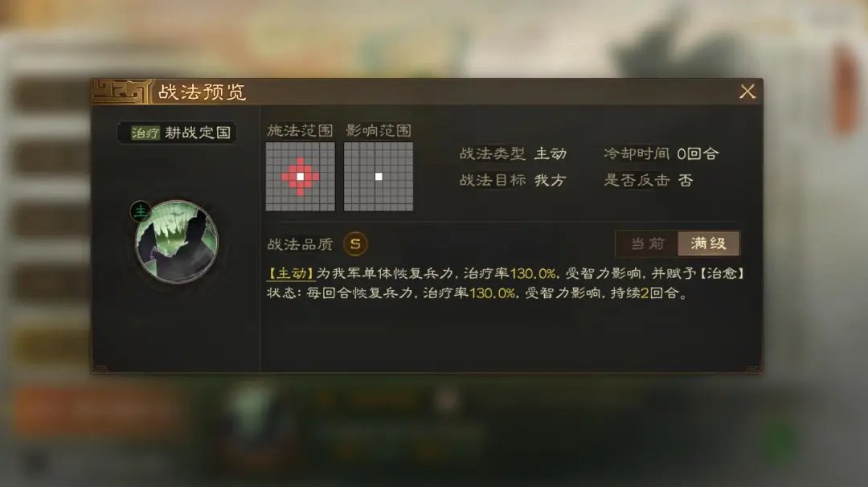This screenshot has height=487, width=868.
Task: Click the 是否反击 否 value
Action: point(686,180)
